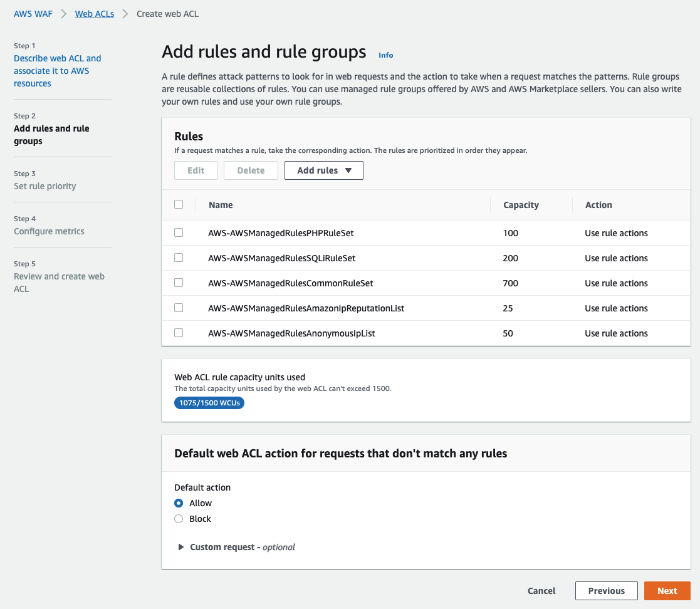Image resolution: width=700 pixels, height=609 pixels.
Task: Check AWS-AWSManagedRulesAnonymousIpList row checkbox
Action: coord(179,333)
